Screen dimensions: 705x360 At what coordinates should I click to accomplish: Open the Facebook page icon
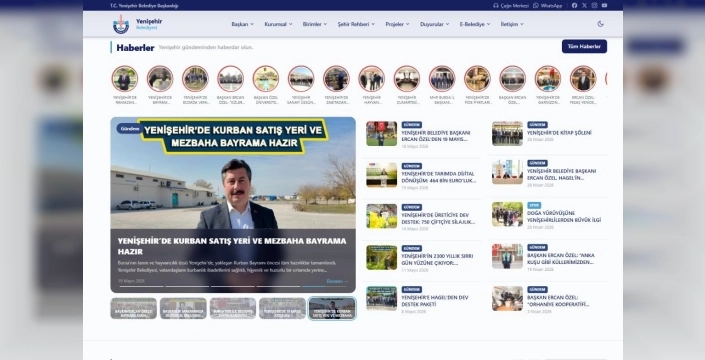pos(574,5)
